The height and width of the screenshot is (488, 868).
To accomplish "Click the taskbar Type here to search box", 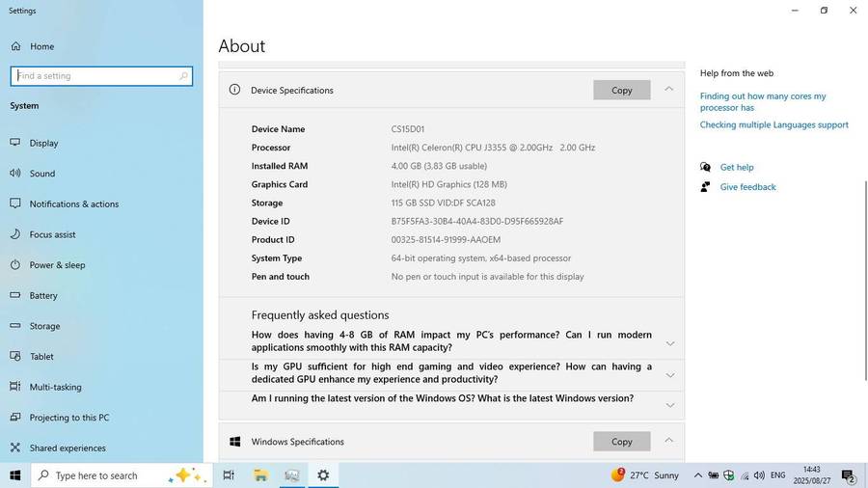I will coord(122,475).
